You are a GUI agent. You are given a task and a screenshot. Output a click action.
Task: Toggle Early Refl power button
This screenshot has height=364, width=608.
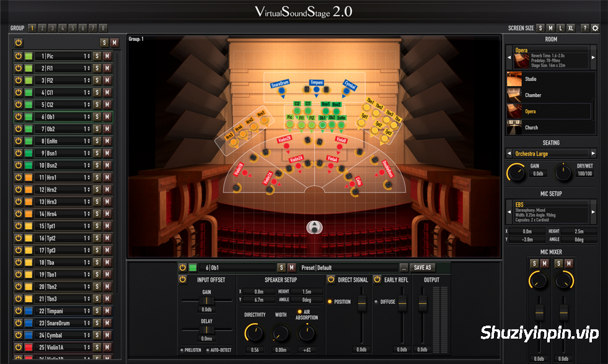tap(377, 279)
